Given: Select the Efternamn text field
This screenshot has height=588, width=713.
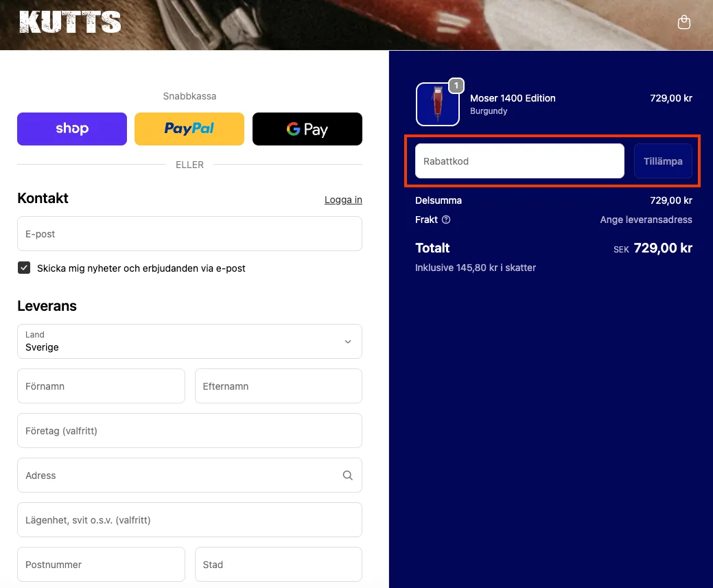Looking at the screenshot, I should 279,386.
